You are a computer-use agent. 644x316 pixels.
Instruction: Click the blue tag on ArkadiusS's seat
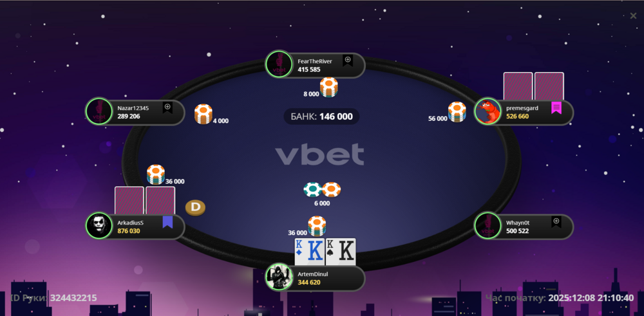(167, 222)
